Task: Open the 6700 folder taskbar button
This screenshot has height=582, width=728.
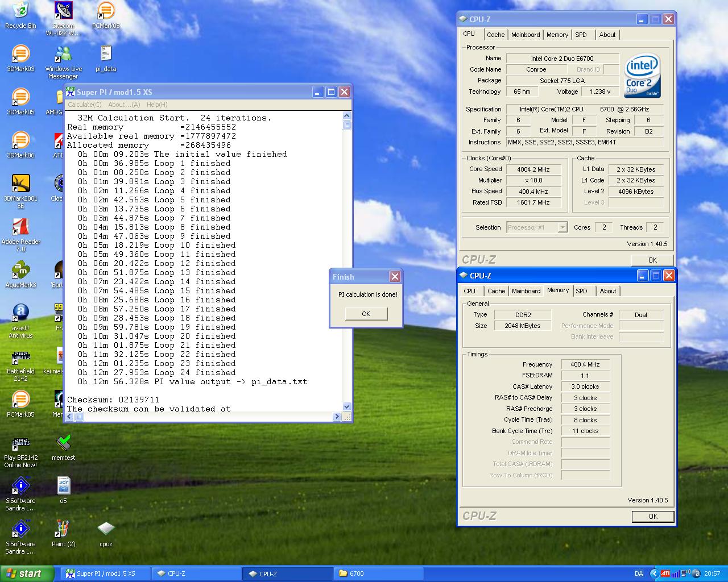Action: click(x=379, y=573)
